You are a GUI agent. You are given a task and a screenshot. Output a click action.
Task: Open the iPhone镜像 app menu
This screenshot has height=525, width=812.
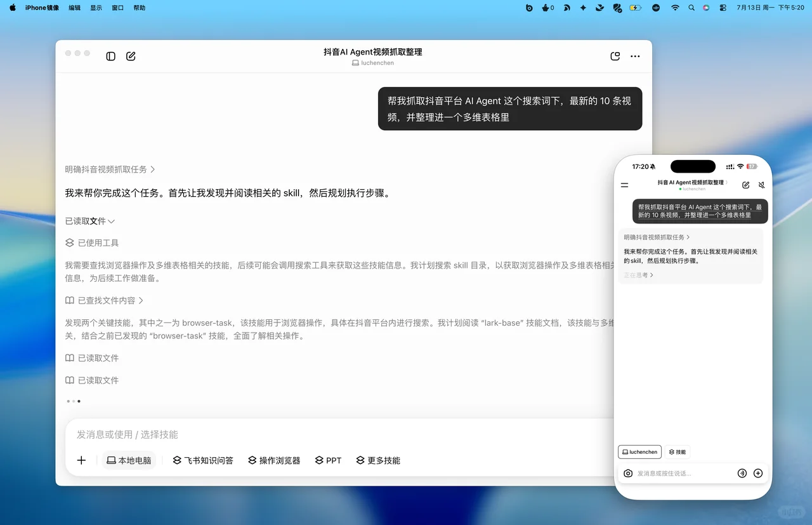42,8
